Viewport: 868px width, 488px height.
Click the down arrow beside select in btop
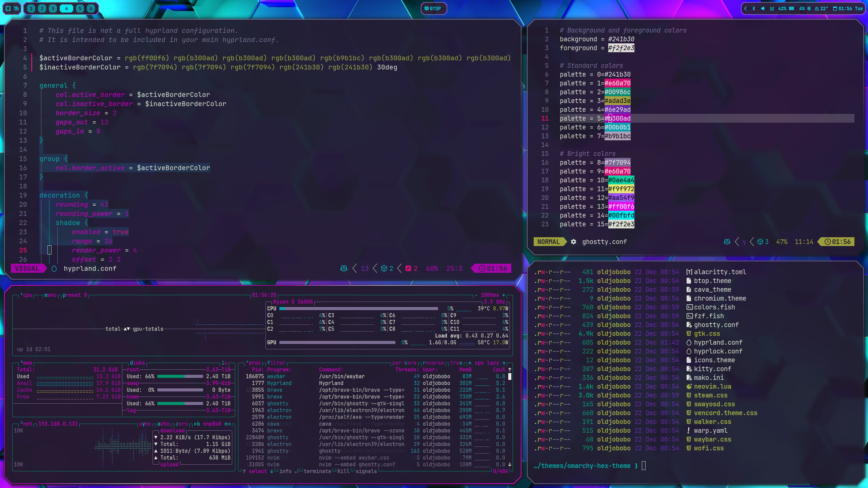click(x=272, y=471)
